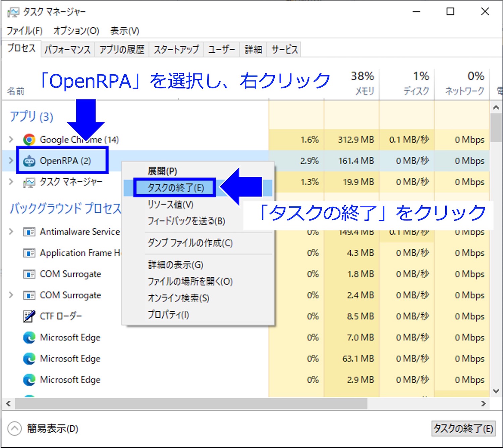Choose ファイルの場所を開く(O) in the context menu
The height and width of the screenshot is (448, 503).
tap(198, 281)
